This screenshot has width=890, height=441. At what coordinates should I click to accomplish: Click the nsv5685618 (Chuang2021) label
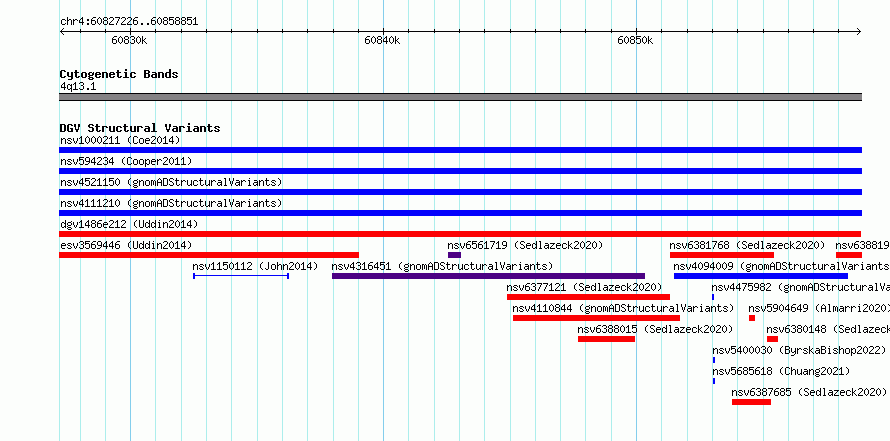pos(781,371)
